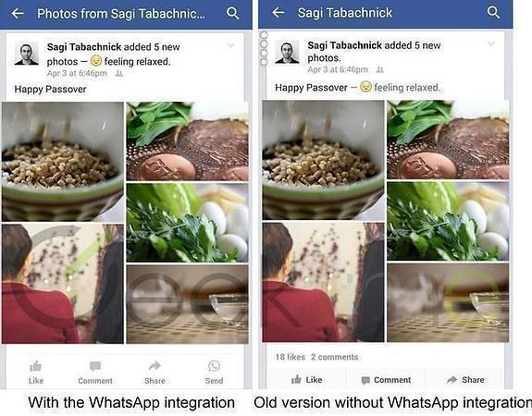This screenshot has width=532, height=416.
Task: Open green herbs and eggs photo on right post
Action: tap(448, 221)
